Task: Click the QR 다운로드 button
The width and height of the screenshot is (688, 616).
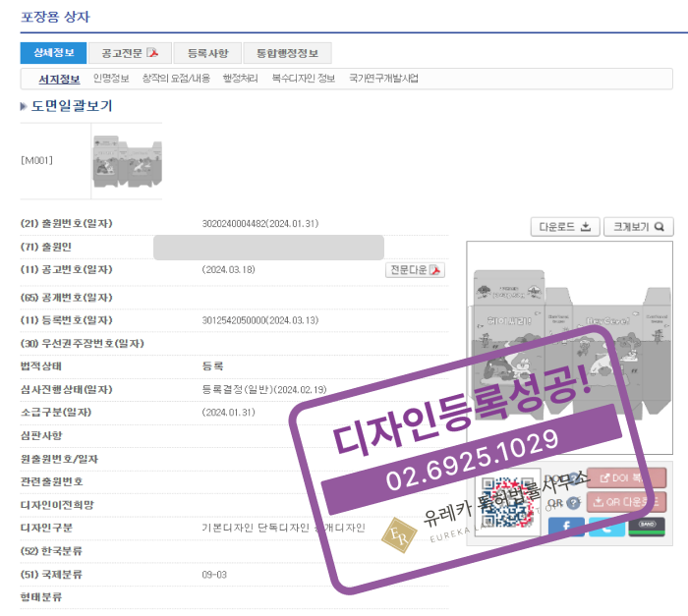Action: [626, 502]
